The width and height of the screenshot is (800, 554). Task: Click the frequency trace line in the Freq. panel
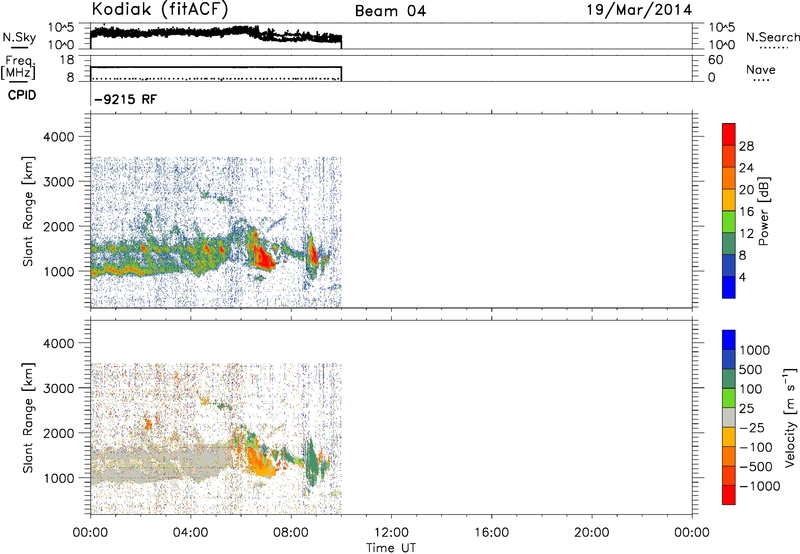(x=216, y=67)
